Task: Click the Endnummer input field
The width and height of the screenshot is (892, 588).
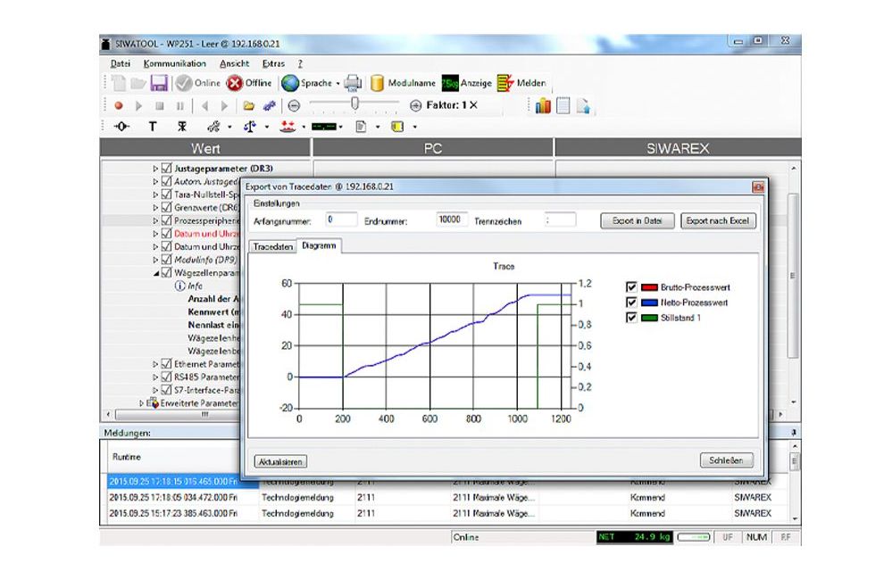Action: 452,220
